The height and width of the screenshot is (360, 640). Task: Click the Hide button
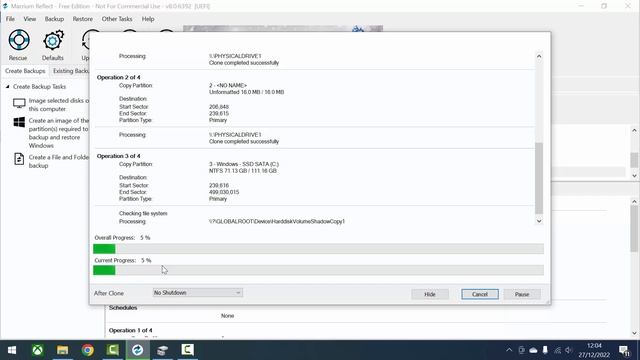click(x=430, y=294)
